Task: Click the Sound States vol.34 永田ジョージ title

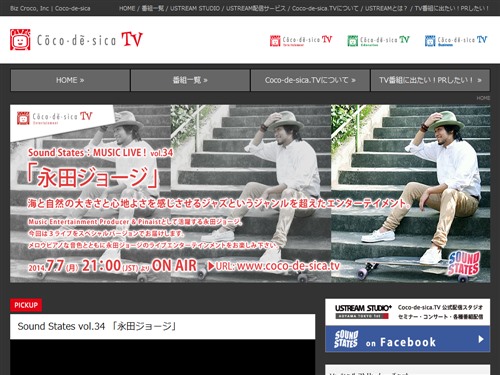Action: tap(97, 326)
